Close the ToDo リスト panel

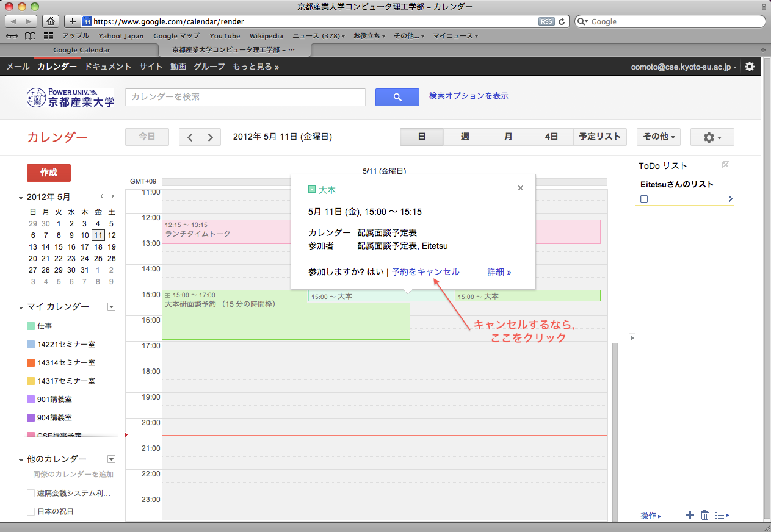725,165
